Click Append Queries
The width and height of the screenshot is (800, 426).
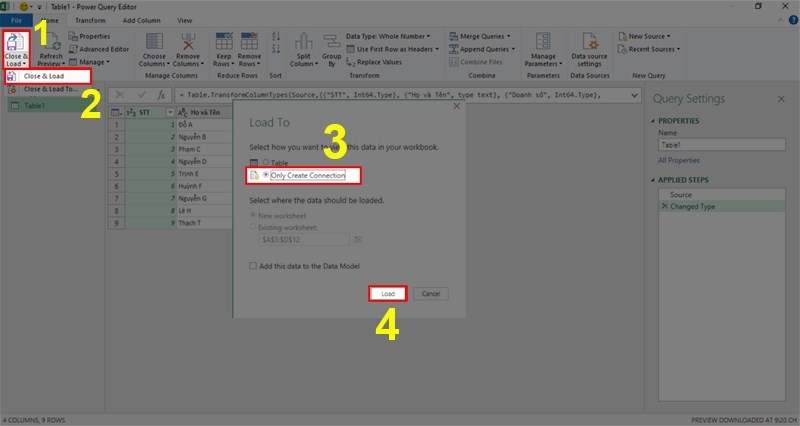[482, 49]
